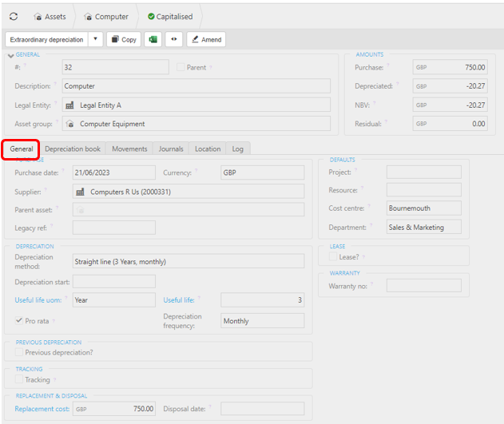Viewport: 504px width, 424px height.
Task: Click the asset number field showing 32
Action: point(115,67)
